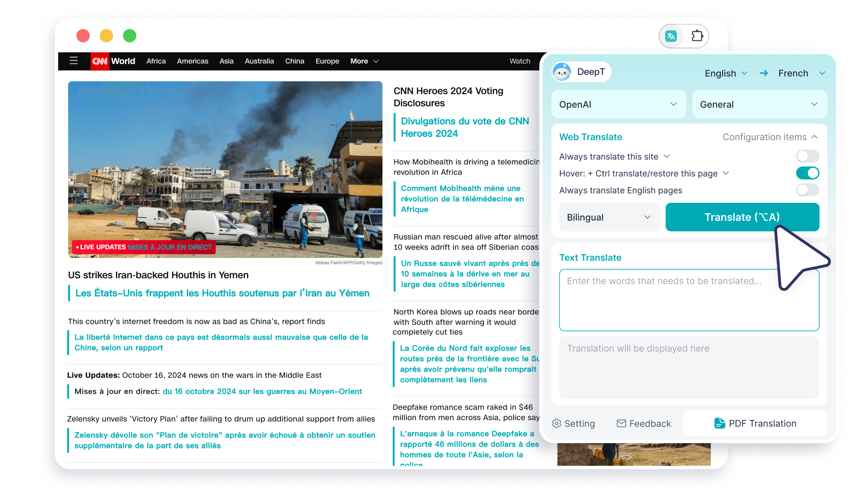
Task: Collapse the Configuration items section
Action: coord(770,137)
